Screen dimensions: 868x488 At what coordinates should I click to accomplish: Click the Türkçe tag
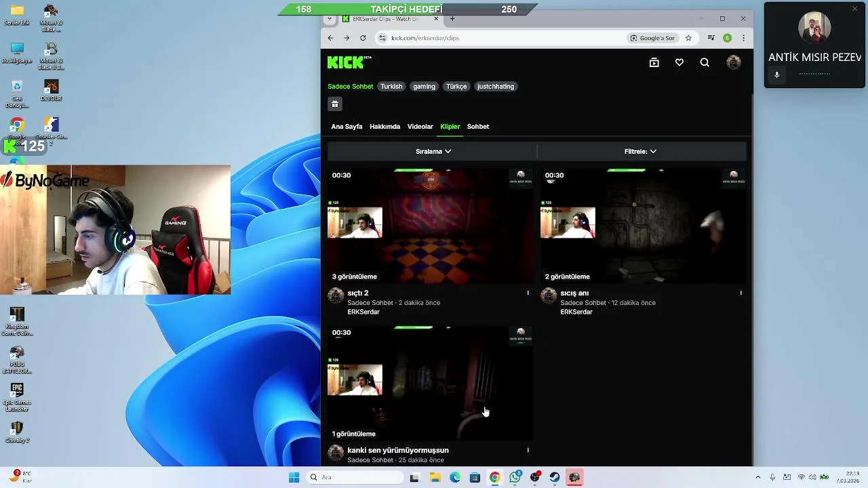pyautogui.click(x=456, y=87)
